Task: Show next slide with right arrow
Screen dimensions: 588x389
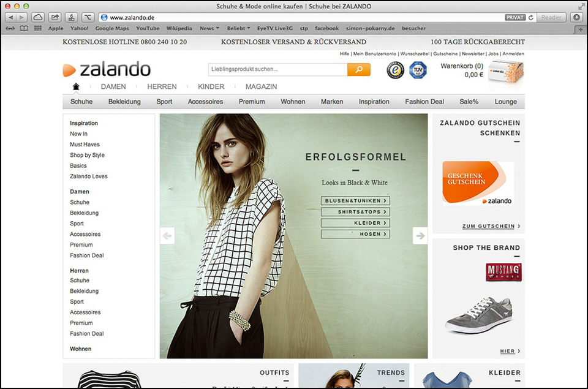Action: click(x=420, y=236)
